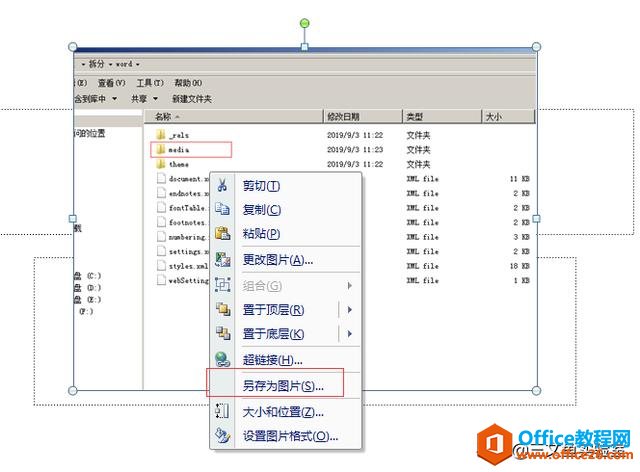The width and height of the screenshot is (640, 472).
Task: Click the green rotation handle
Action: pos(304,23)
